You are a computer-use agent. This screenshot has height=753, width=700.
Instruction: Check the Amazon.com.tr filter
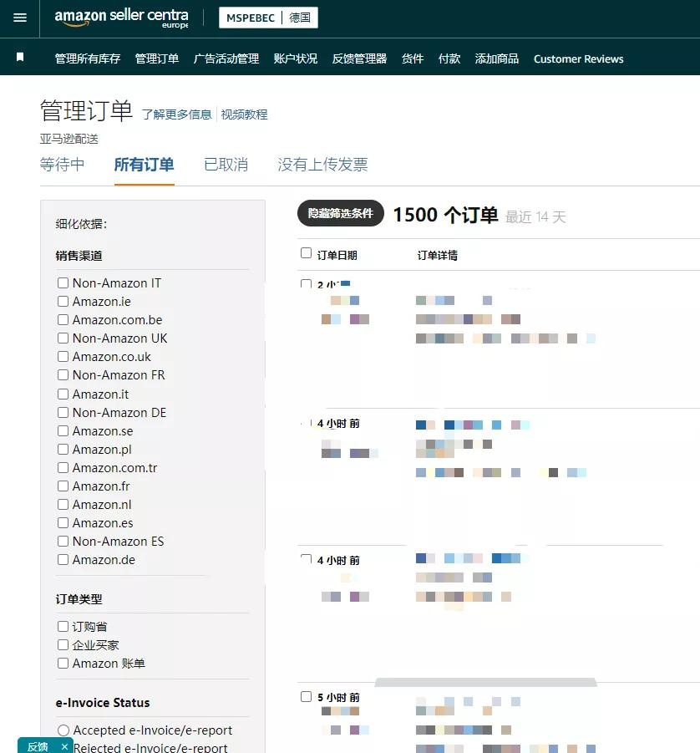63,468
